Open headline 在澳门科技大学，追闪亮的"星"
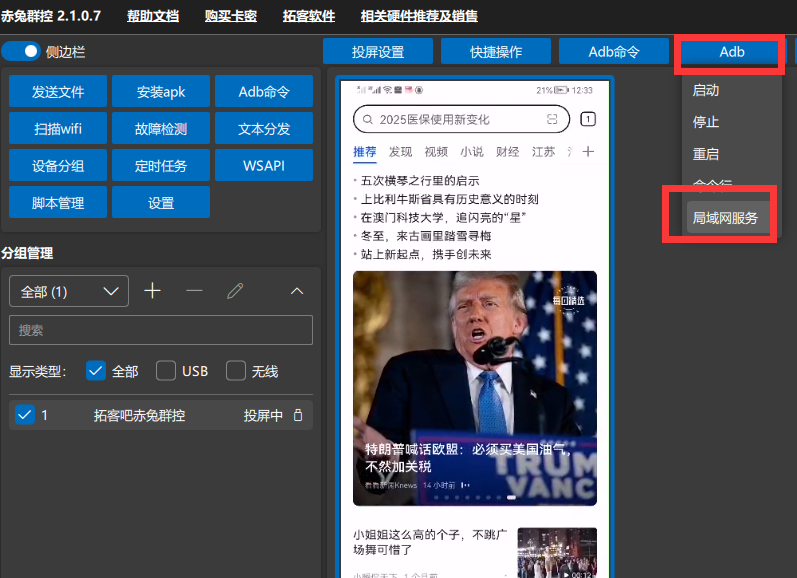Viewport: 797px width, 578px height. [443, 218]
